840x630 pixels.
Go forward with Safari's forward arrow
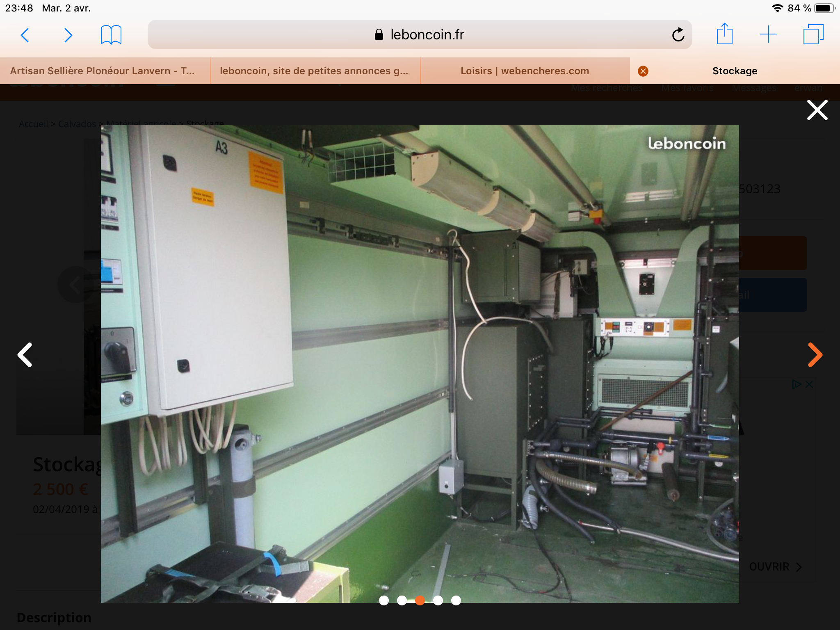pos(68,35)
